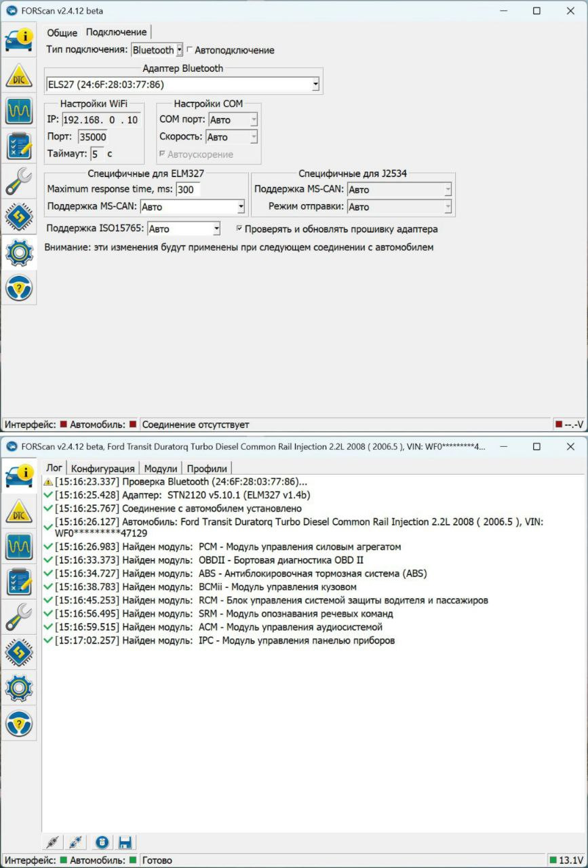This screenshot has width=588, height=868.
Task: Select log line Соединение с автомобилем установлено
Action: 172,509
